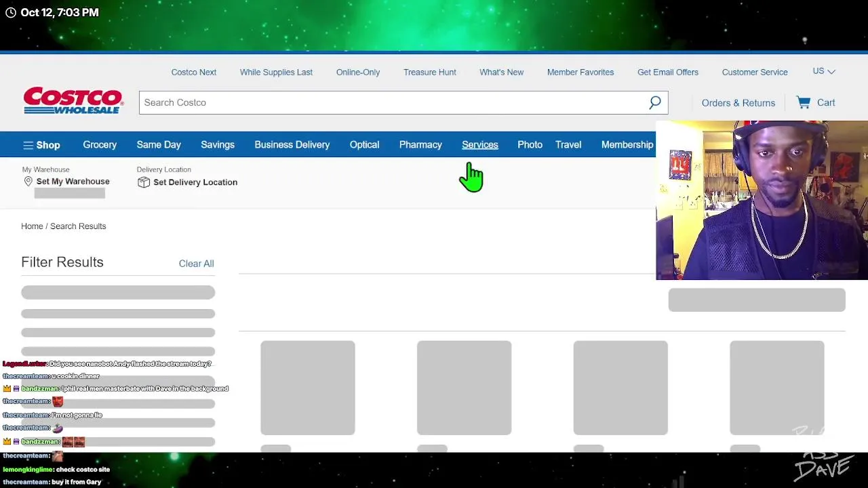Click the search magnifier icon
The height and width of the screenshot is (488, 868).
pyautogui.click(x=654, y=102)
